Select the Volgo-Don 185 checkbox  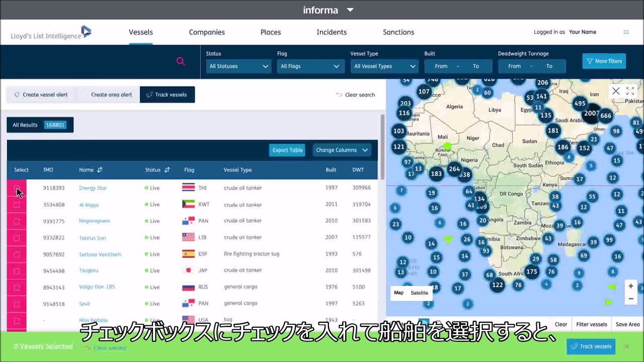pyautogui.click(x=17, y=288)
